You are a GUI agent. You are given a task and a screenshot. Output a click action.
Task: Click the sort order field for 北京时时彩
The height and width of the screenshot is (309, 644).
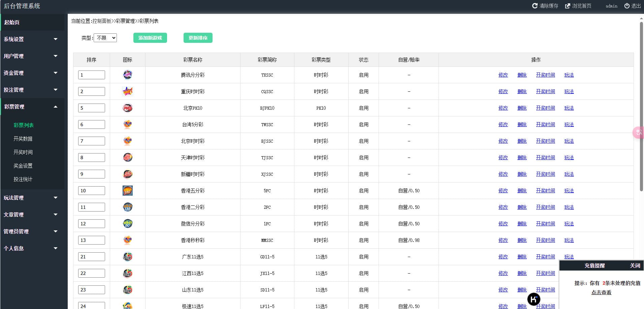(91, 141)
